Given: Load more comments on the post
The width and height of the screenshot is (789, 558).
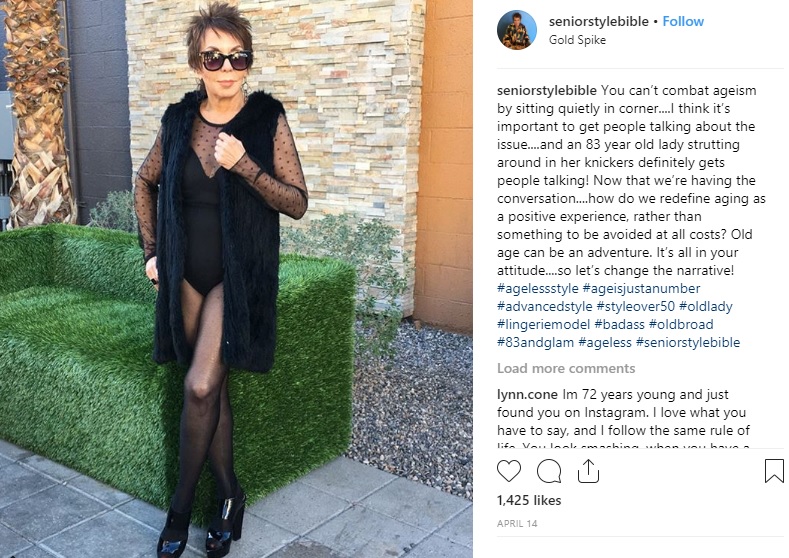Looking at the screenshot, I should 566,368.
